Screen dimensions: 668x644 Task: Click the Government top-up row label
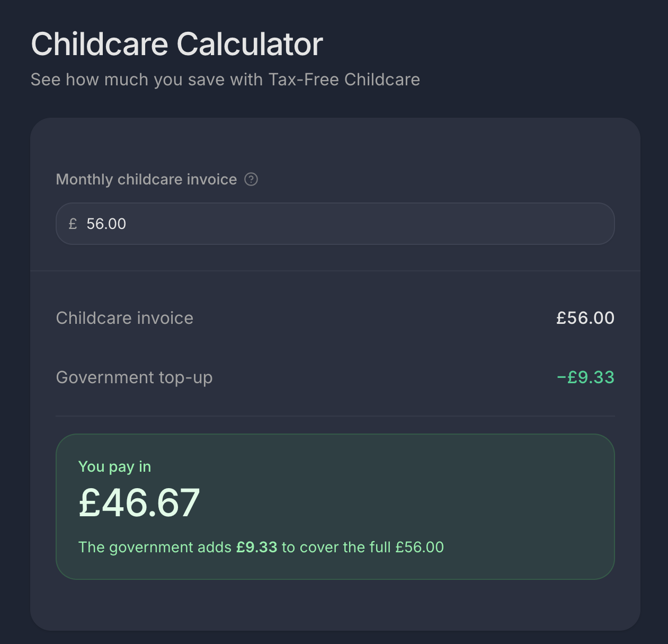tap(134, 377)
